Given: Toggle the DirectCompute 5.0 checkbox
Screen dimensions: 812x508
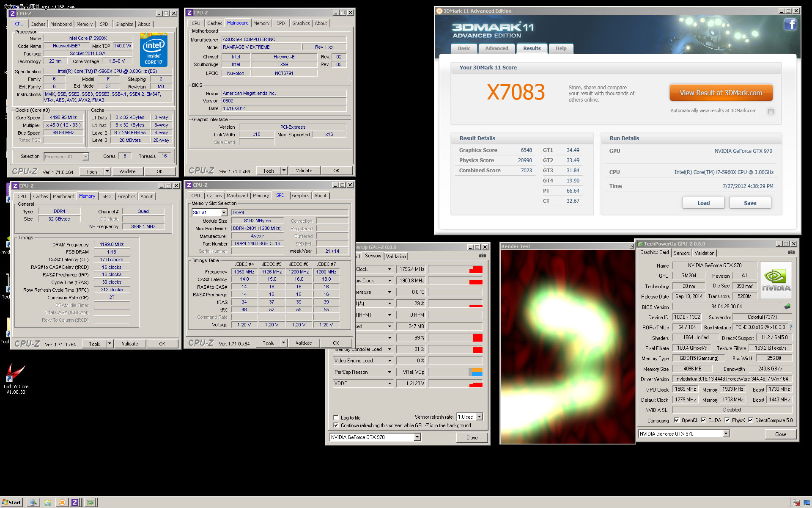Looking at the screenshot, I should 750,420.
